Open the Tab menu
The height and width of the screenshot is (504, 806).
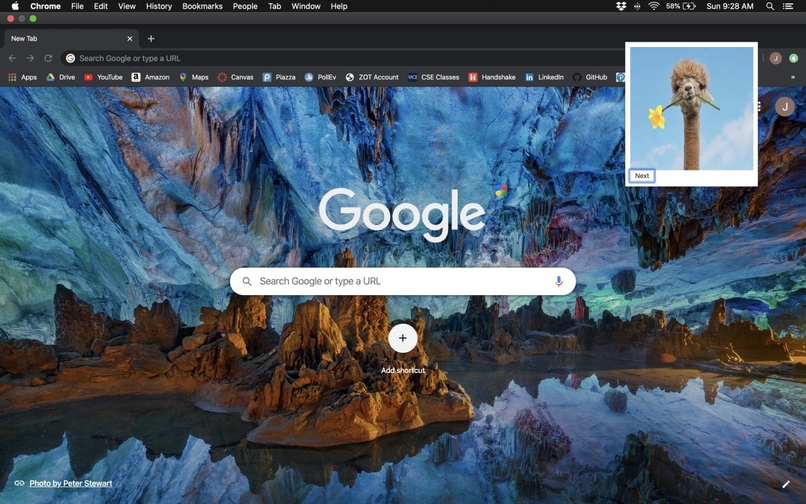pyautogui.click(x=274, y=6)
